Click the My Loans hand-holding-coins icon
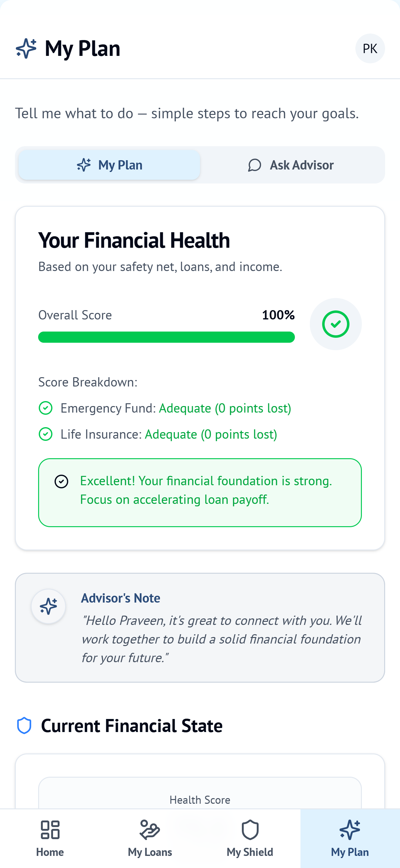The width and height of the screenshot is (400, 868). tap(150, 830)
